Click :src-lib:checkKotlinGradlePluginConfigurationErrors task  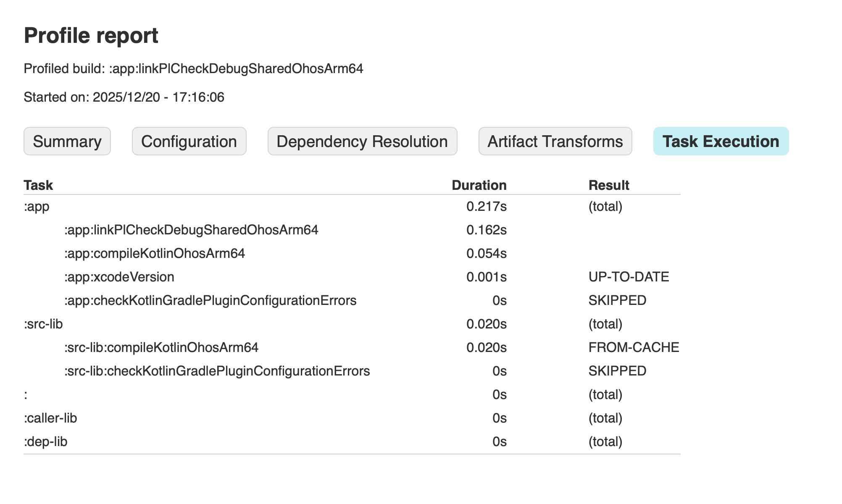click(217, 371)
